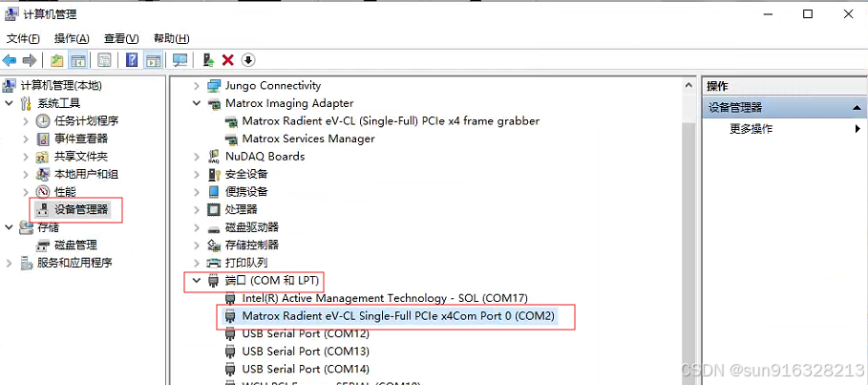Open the 帮助(H) menu
This screenshot has height=385, width=868.
(172, 38)
